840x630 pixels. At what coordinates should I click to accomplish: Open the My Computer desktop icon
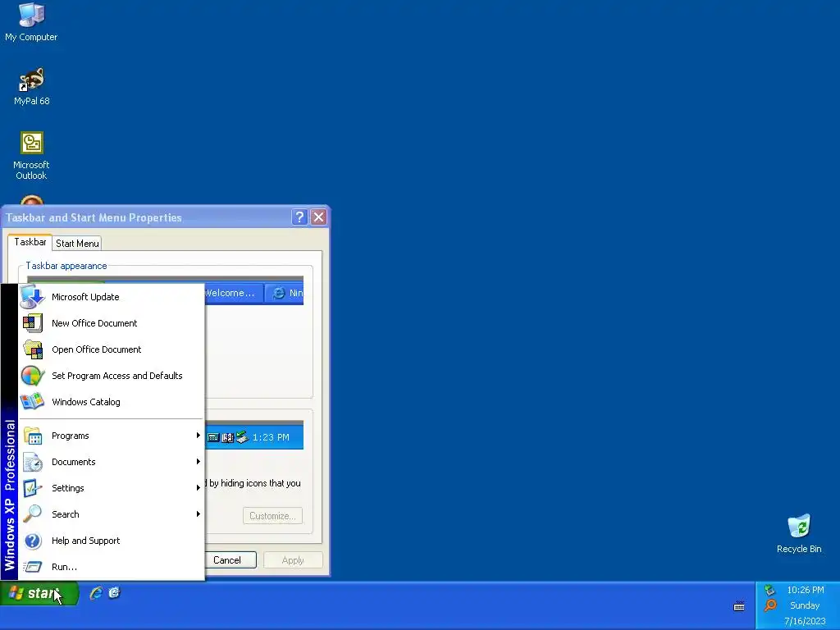(x=31, y=22)
